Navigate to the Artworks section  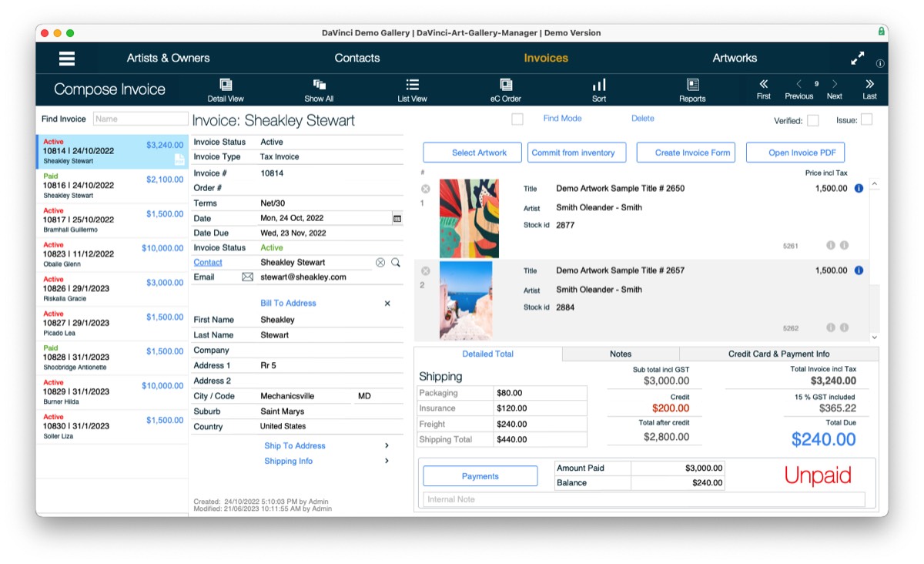[x=735, y=58]
